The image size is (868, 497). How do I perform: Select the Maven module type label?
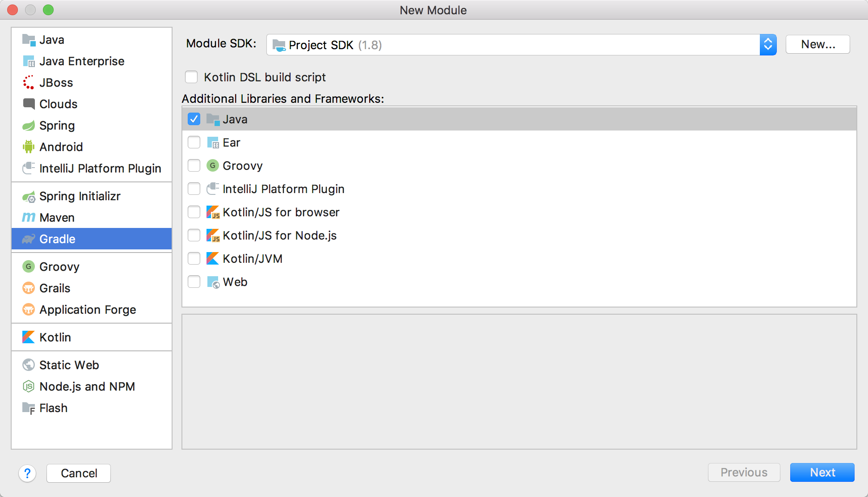[57, 218]
